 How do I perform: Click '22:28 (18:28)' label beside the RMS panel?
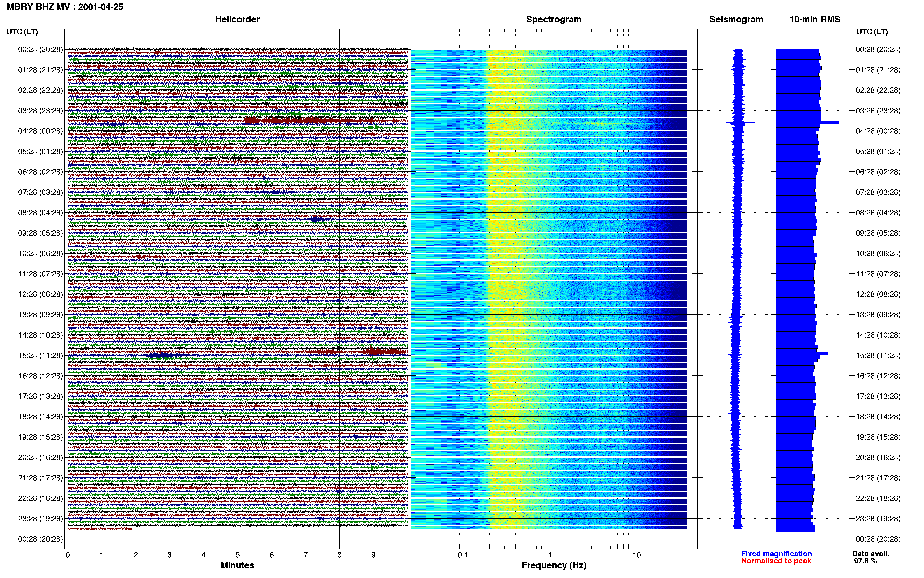(x=878, y=498)
